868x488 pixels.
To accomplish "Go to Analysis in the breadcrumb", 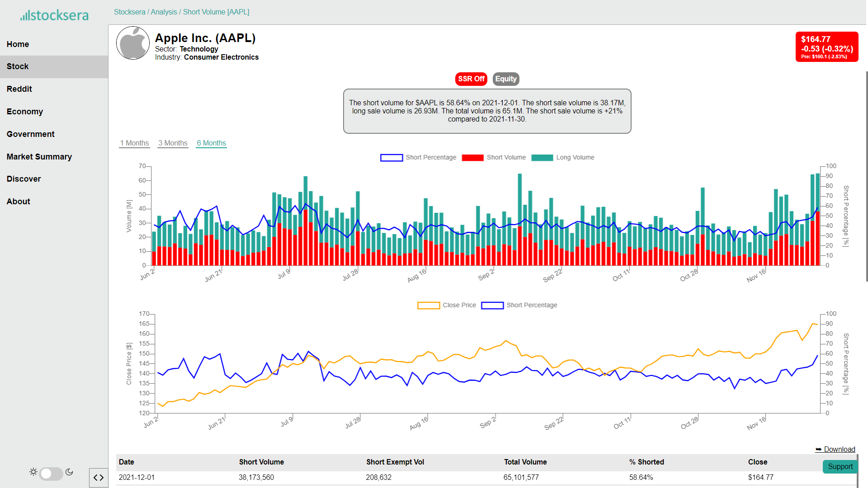I will [164, 12].
